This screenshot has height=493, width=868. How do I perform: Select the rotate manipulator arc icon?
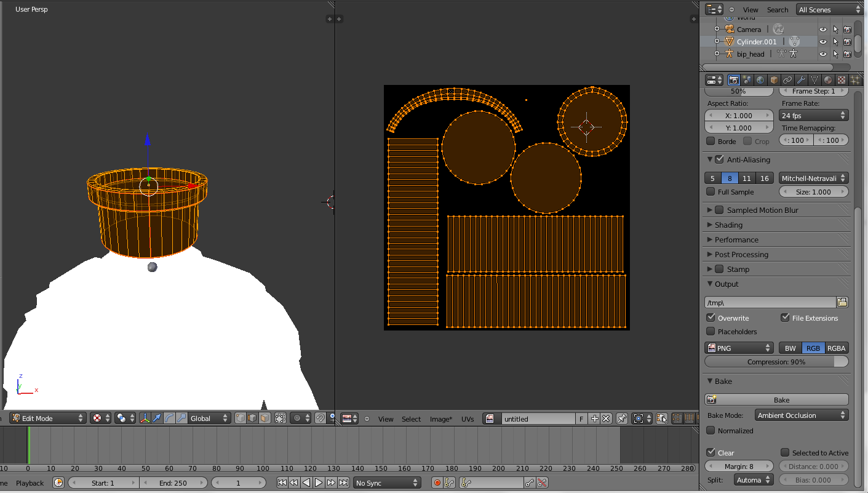[x=169, y=418]
